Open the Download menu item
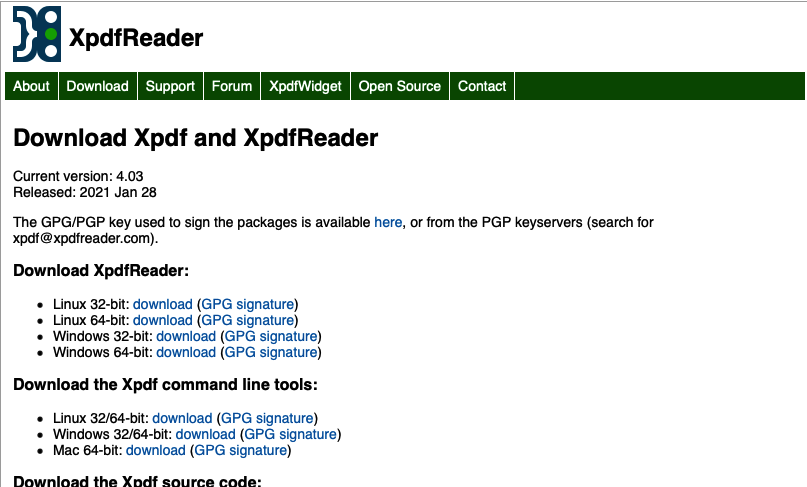The height and width of the screenshot is (487, 807). (98, 86)
